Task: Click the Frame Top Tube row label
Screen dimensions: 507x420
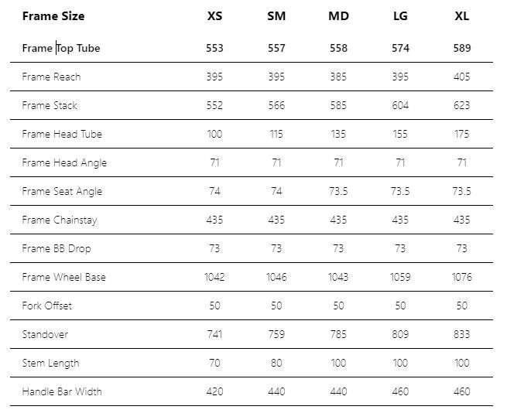Action: click(x=61, y=48)
